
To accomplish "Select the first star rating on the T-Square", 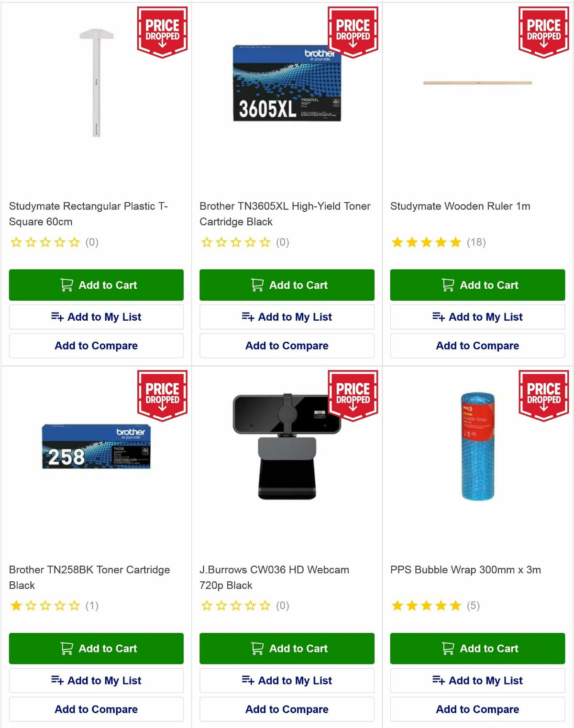I will pyautogui.click(x=16, y=242).
